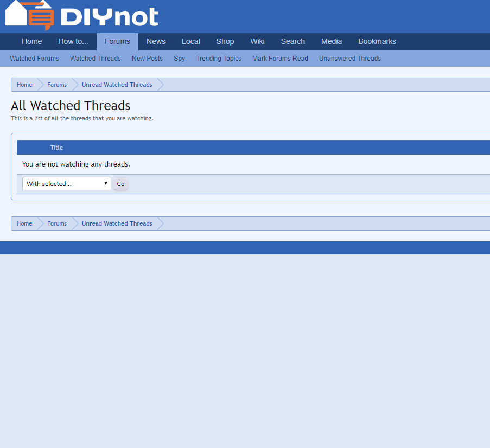Go to the News section
This screenshot has width=490, height=448.
pyautogui.click(x=156, y=42)
